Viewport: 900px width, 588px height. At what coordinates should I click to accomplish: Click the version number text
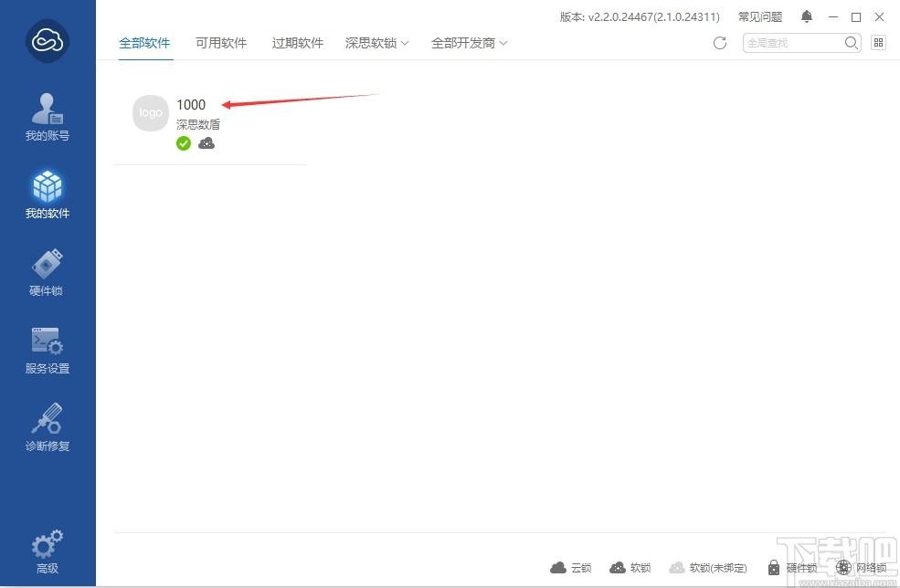click(x=640, y=17)
